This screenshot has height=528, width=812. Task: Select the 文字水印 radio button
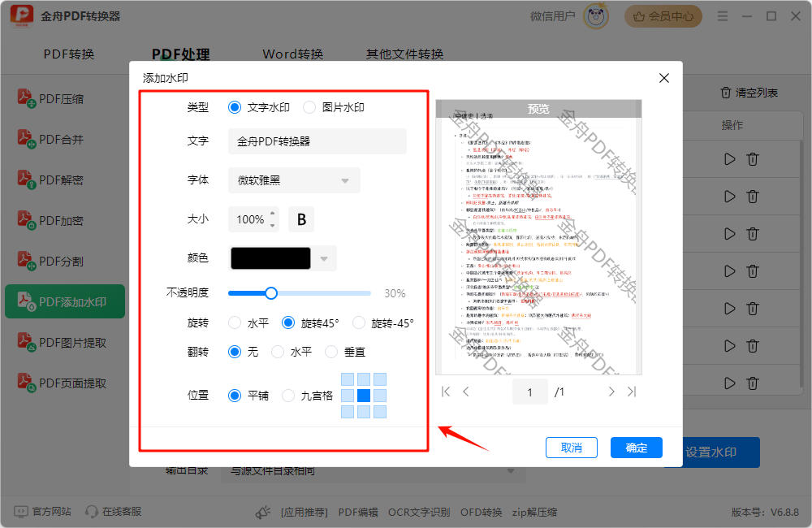click(235, 107)
